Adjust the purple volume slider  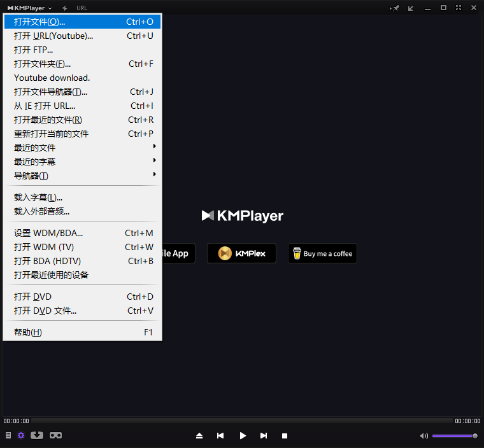455,436
